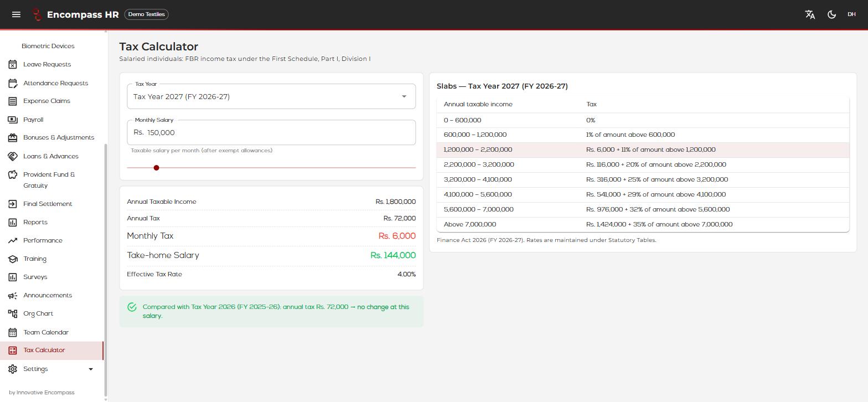Click the Payroll money icon
The image size is (868, 402).
click(x=13, y=120)
